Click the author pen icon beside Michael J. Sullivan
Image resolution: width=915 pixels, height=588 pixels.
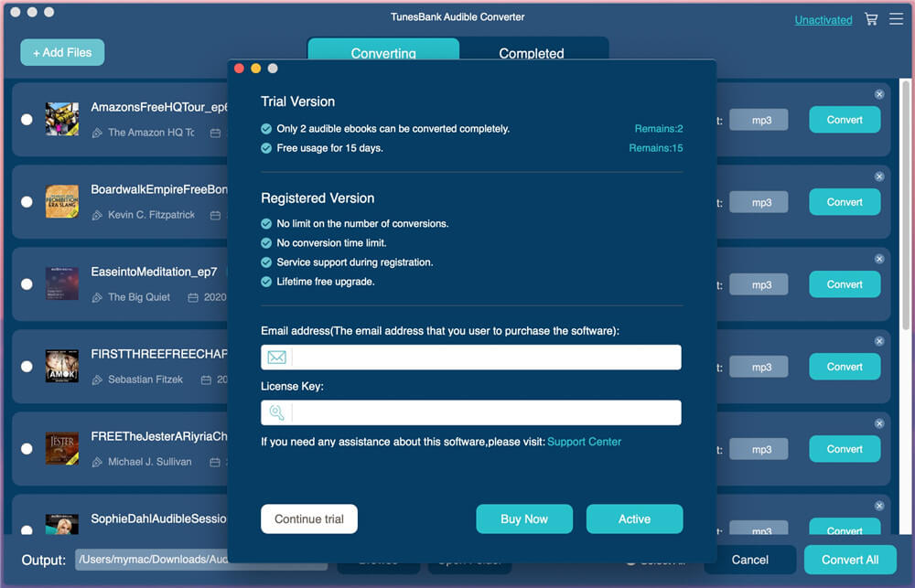(97, 462)
